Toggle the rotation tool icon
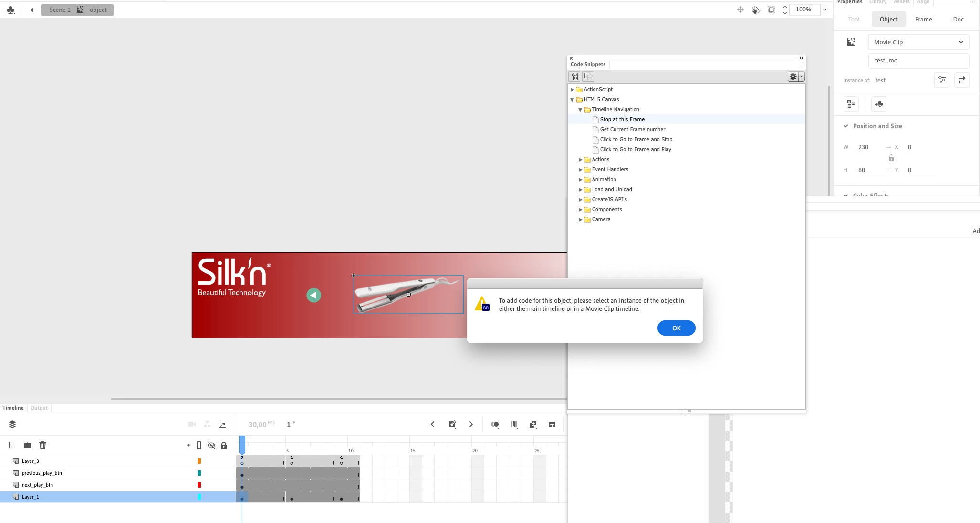980x523 pixels. (756, 10)
